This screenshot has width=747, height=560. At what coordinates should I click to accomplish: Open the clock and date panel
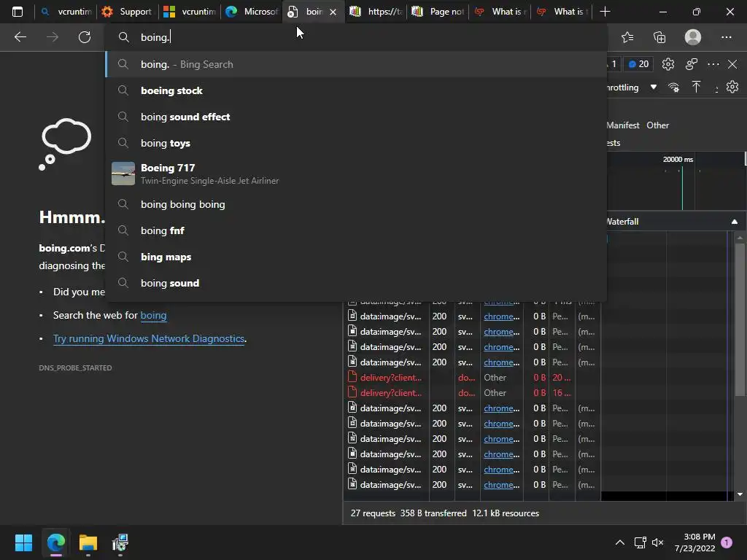click(x=694, y=542)
